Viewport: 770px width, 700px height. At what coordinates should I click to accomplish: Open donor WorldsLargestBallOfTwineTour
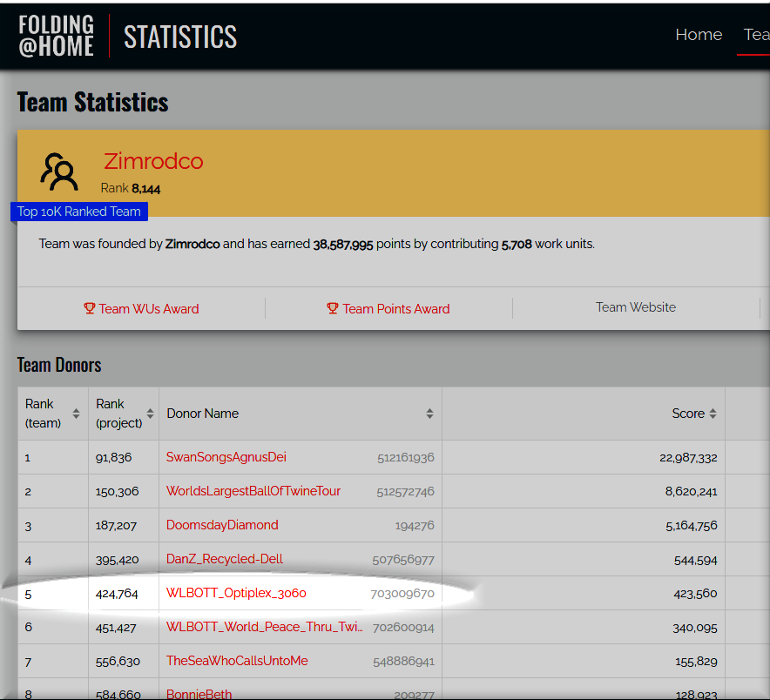click(253, 491)
